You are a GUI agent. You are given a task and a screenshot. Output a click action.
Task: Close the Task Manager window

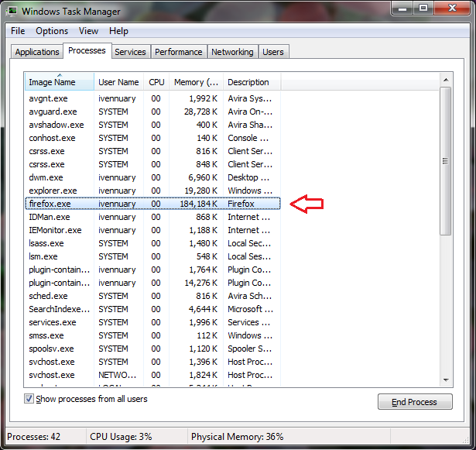coord(452,8)
